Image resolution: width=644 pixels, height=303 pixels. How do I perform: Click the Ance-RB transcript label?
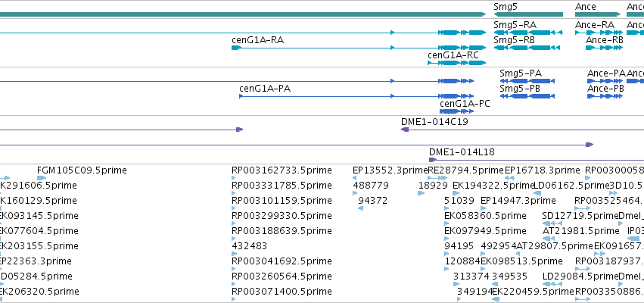tap(605, 40)
